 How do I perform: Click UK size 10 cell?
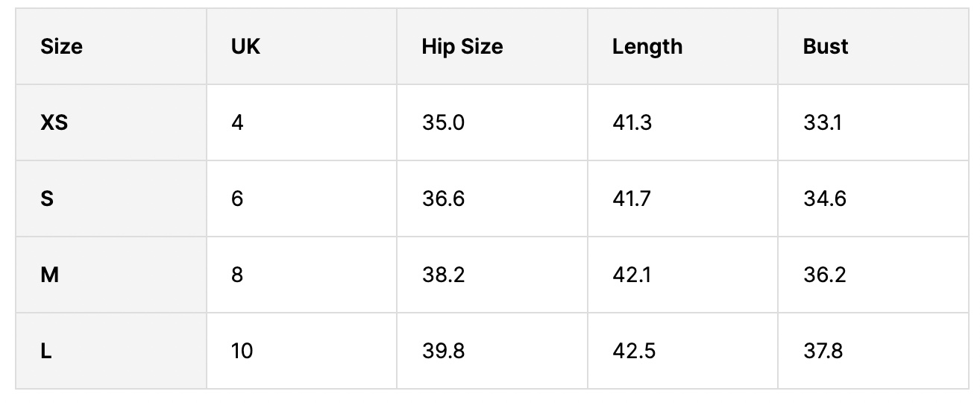tap(242, 351)
